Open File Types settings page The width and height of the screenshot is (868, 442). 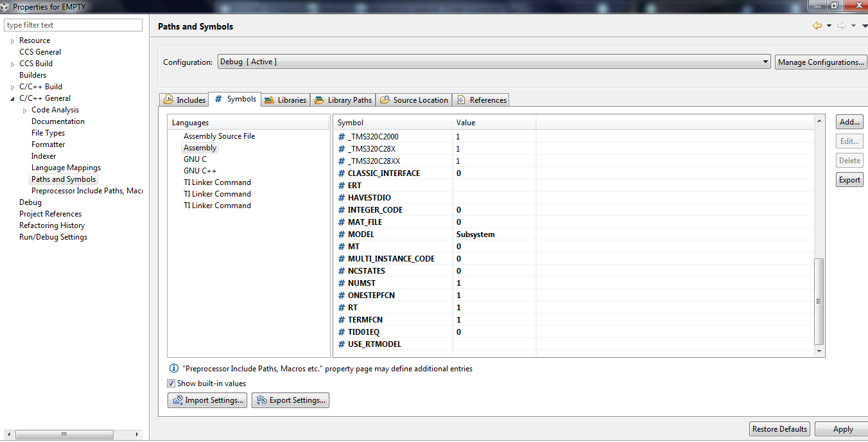48,133
